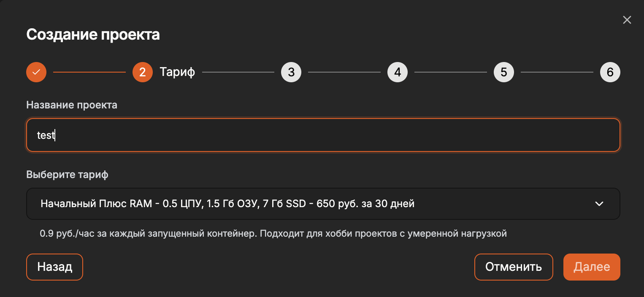Go to step 4 circle
The image size is (644, 297).
click(x=398, y=72)
